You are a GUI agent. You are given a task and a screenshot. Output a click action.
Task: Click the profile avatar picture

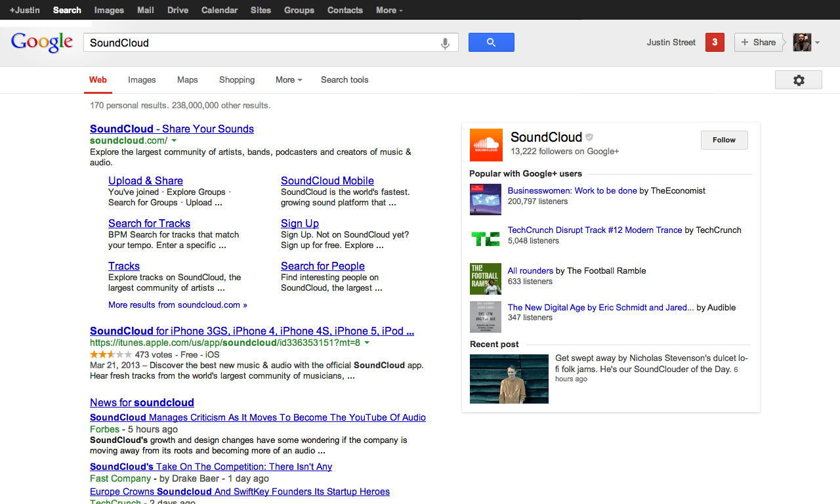[x=802, y=43]
